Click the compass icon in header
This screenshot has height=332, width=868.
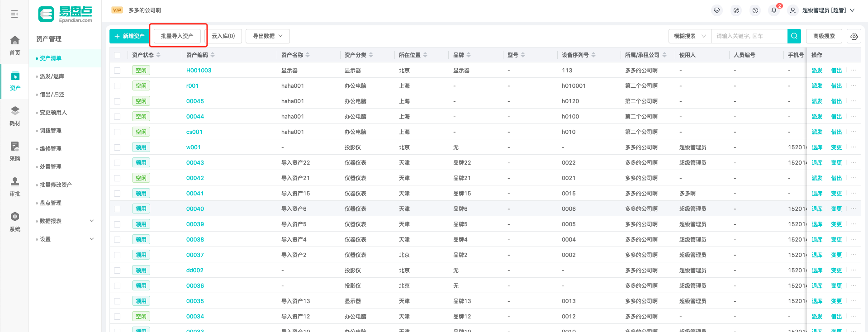tap(736, 10)
